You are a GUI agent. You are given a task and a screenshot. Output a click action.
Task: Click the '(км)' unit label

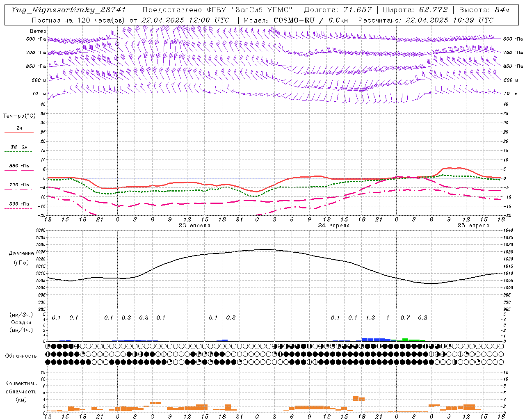(21, 399)
